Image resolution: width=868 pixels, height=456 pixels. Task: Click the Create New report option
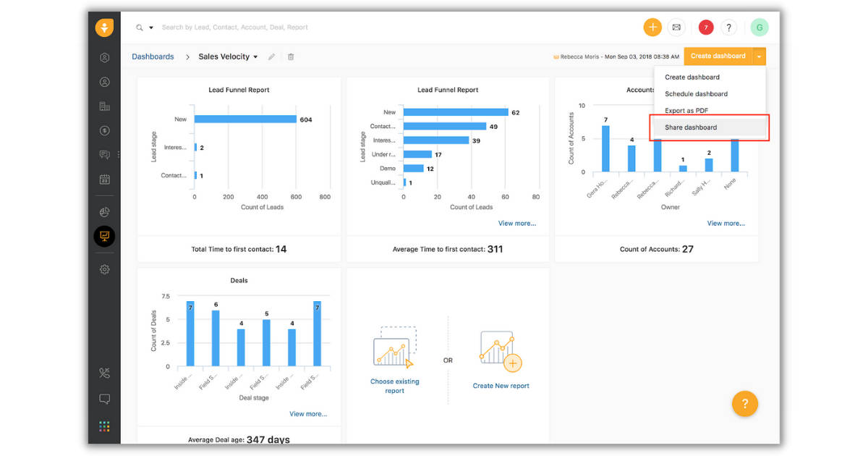click(x=501, y=385)
